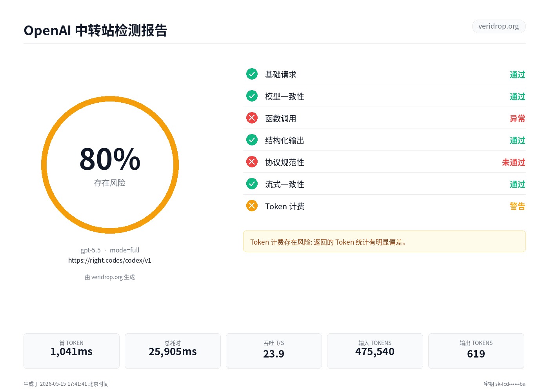Open the https://right.codes/codex/v1 URL

click(x=110, y=260)
